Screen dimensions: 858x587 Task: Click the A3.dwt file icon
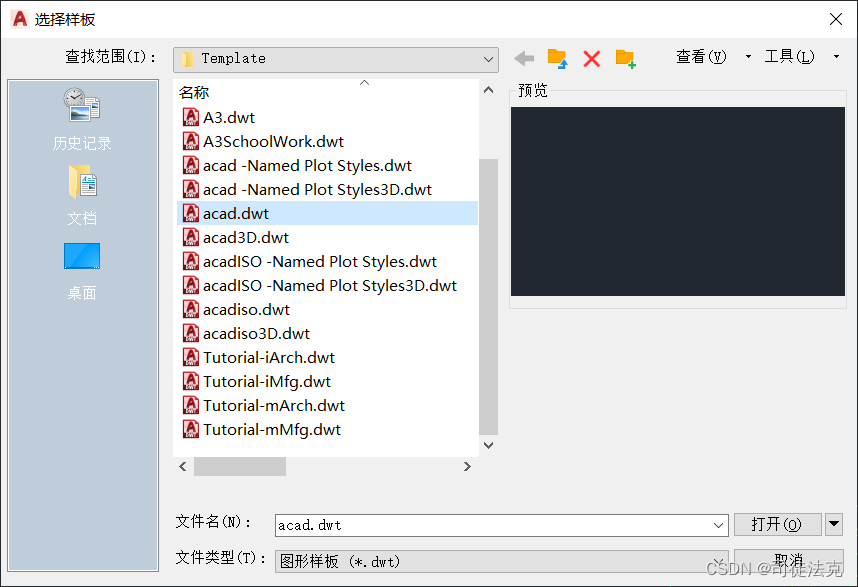click(x=190, y=118)
